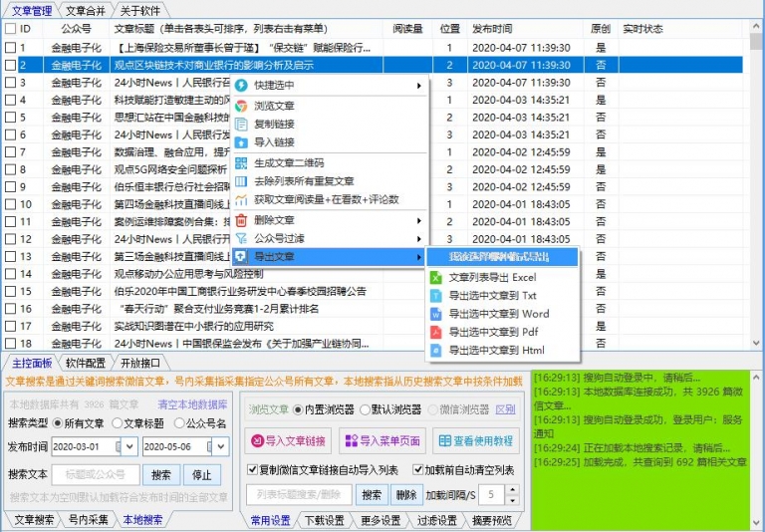
Task: Expand the 公众号过滤 submenu arrow
Action: click(x=419, y=239)
